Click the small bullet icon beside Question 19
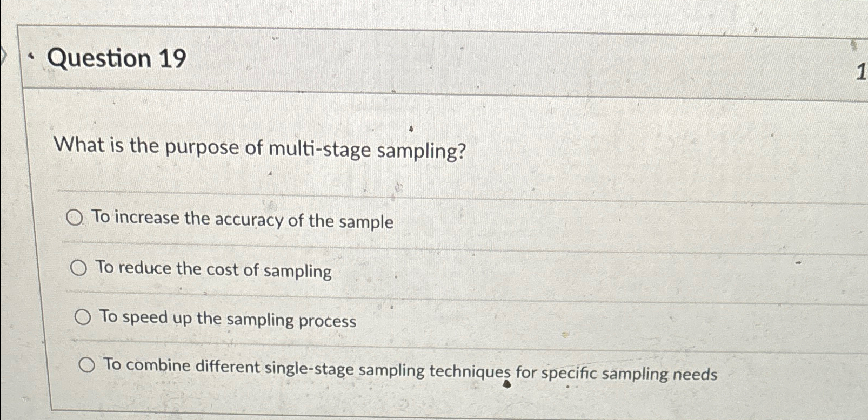Image resolution: width=868 pixels, height=420 pixels. click(x=31, y=55)
